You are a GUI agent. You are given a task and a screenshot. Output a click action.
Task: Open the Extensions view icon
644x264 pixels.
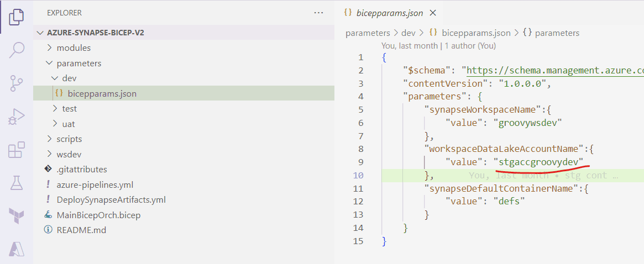[x=17, y=150]
